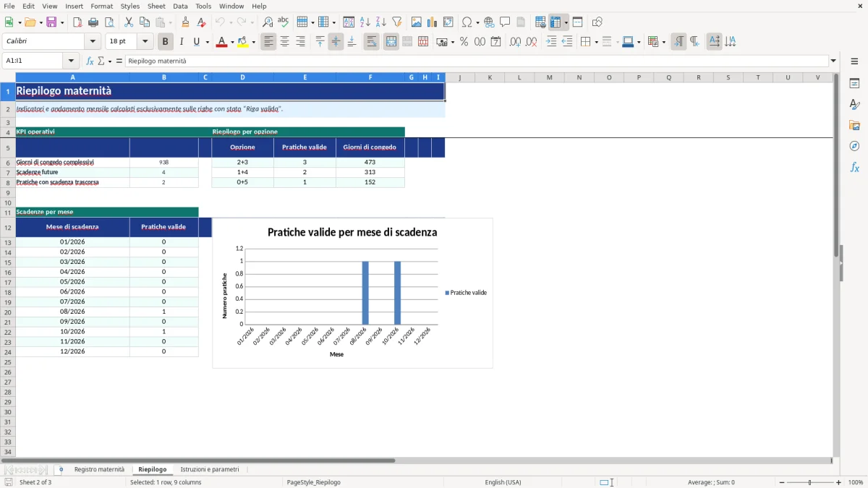Open Find & Replace
Screen dimensions: 868x488
[x=268, y=22]
